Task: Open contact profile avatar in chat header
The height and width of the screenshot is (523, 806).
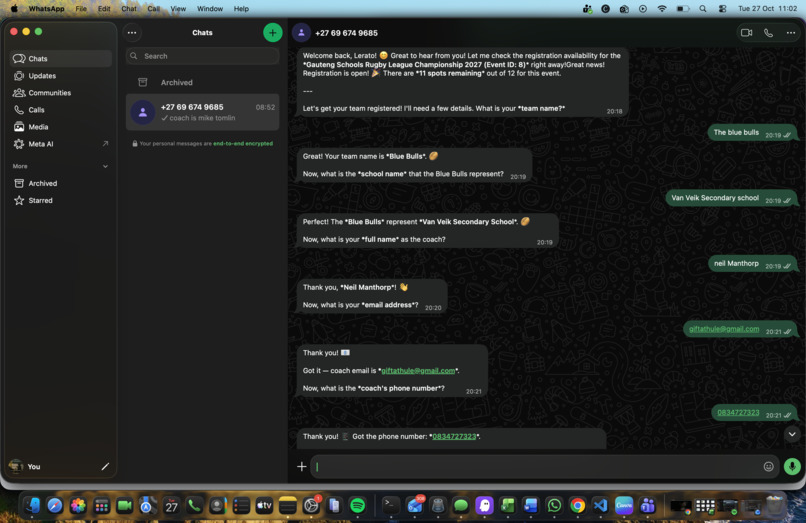Action: (x=301, y=32)
